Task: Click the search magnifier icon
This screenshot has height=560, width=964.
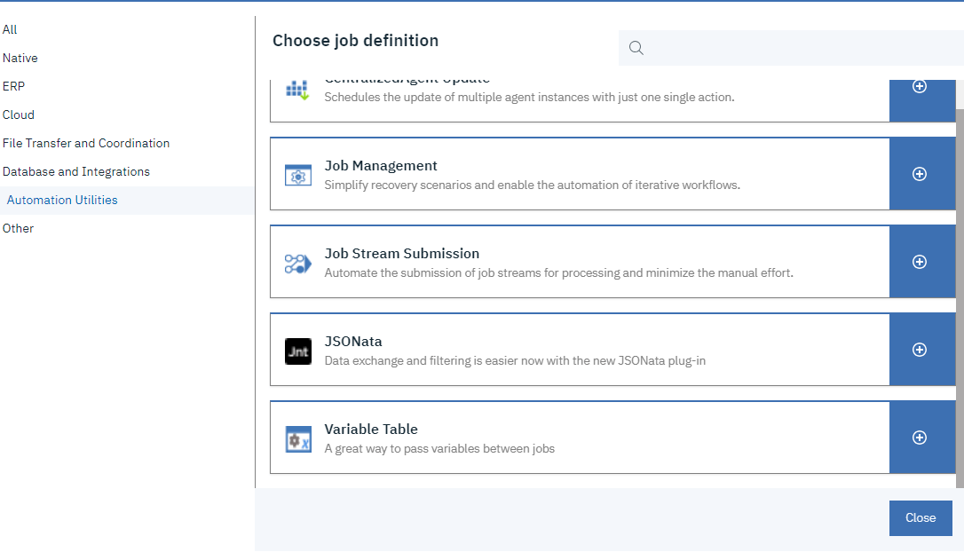Action: click(636, 48)
